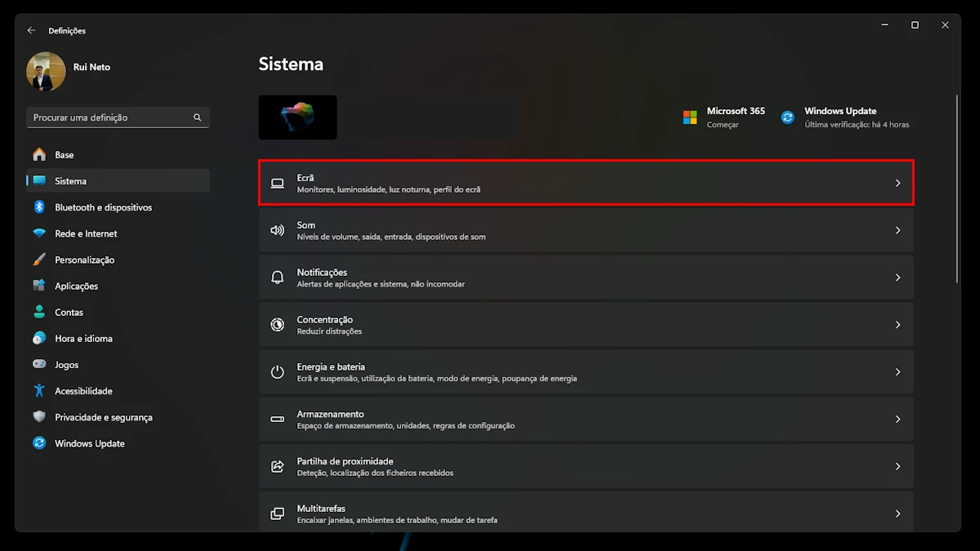Click the back arrow button

(31, 30)
